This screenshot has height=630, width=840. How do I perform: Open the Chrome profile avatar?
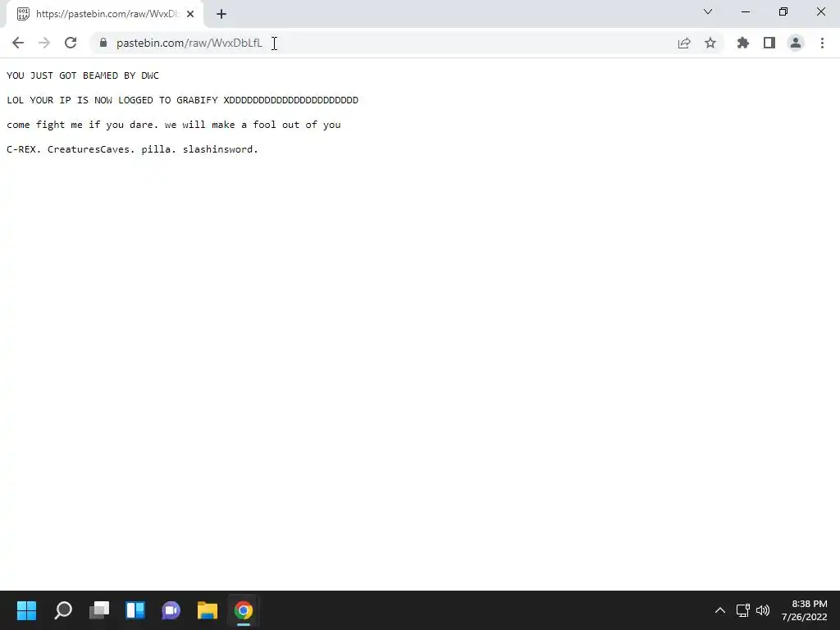point(796,43)
